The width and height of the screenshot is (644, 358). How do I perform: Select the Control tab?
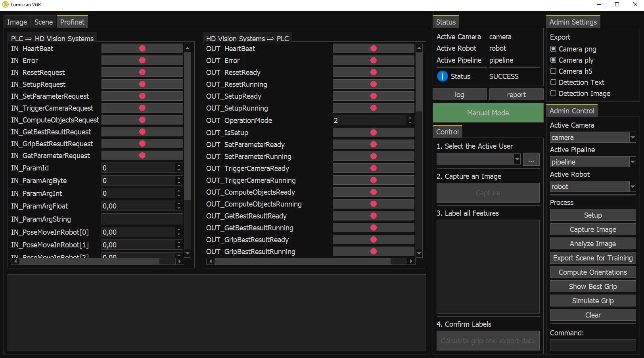click(x=447, y=132)
